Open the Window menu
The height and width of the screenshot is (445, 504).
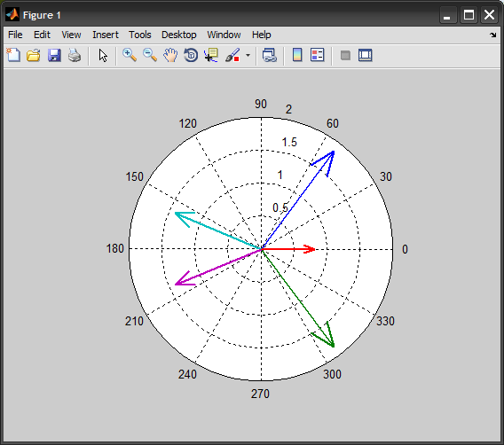(x=224, y=35)
